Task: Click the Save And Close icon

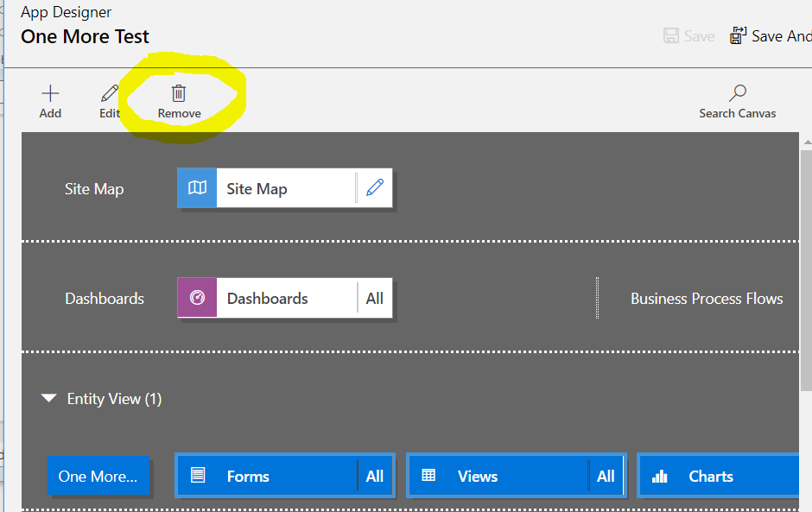Action: coord(738,35)
